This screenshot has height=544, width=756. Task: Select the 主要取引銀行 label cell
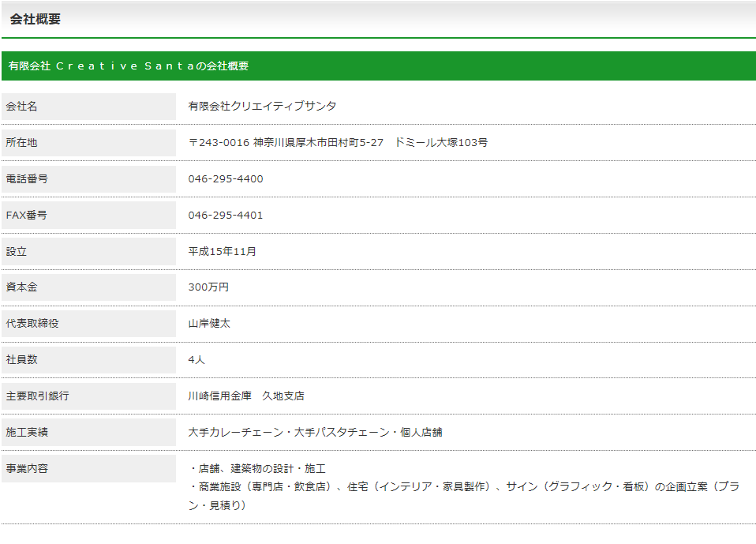[x=88, y=396]
